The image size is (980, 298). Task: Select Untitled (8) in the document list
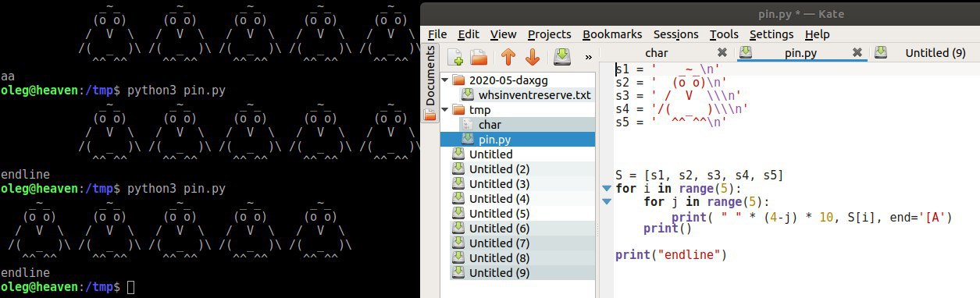pyautogui.click(x=500, y=258)
